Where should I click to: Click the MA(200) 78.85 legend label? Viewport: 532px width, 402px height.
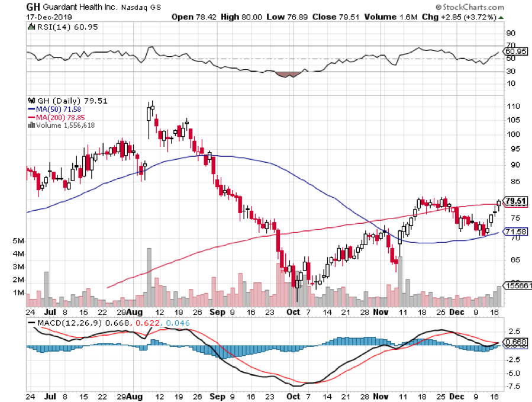pos(60,117)
